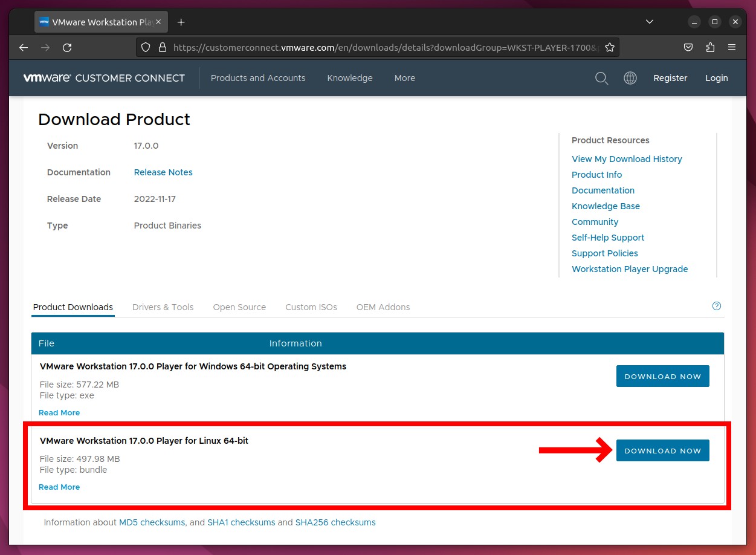Download Now for Windows 64-bit Player
The image size is (756, 555).
point(663,376)
